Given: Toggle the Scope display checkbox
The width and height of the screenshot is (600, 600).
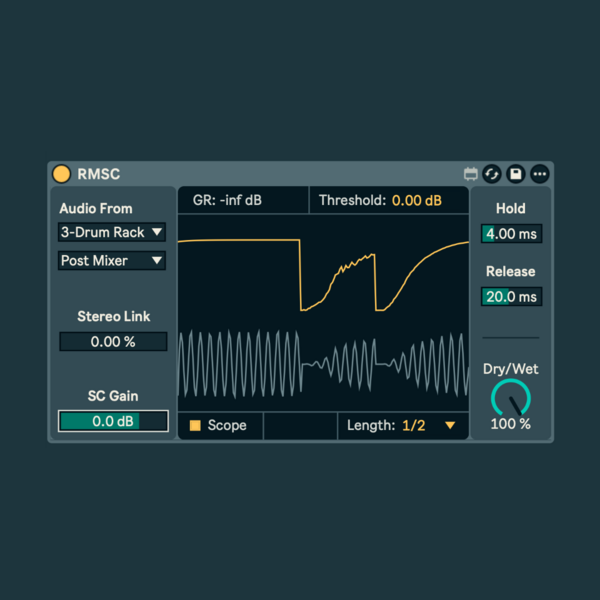Looking at the screenshot, I should click(195, 426).
